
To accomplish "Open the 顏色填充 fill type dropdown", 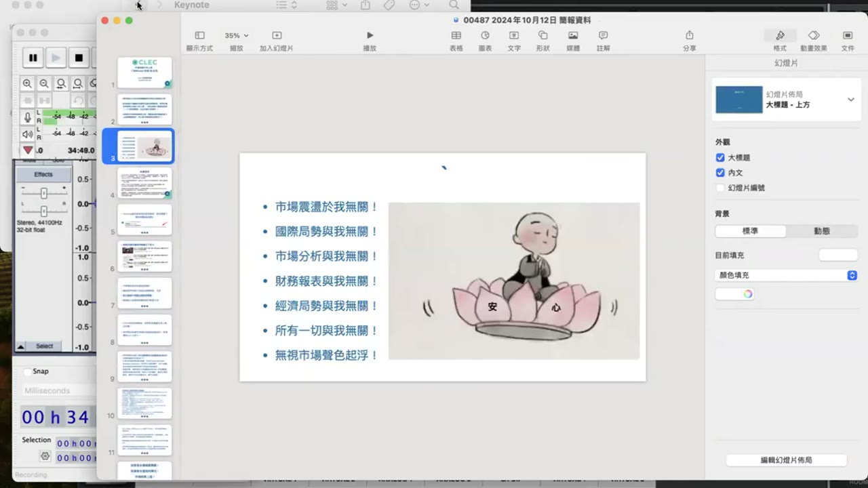I will (x=787, y=275).
